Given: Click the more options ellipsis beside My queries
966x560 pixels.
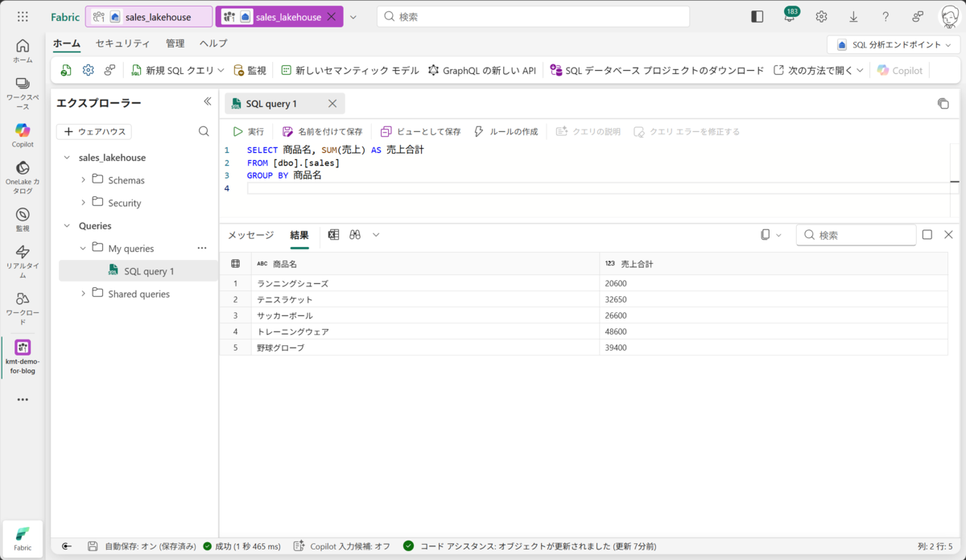Looking at the screenshot, I should [202, 249].
